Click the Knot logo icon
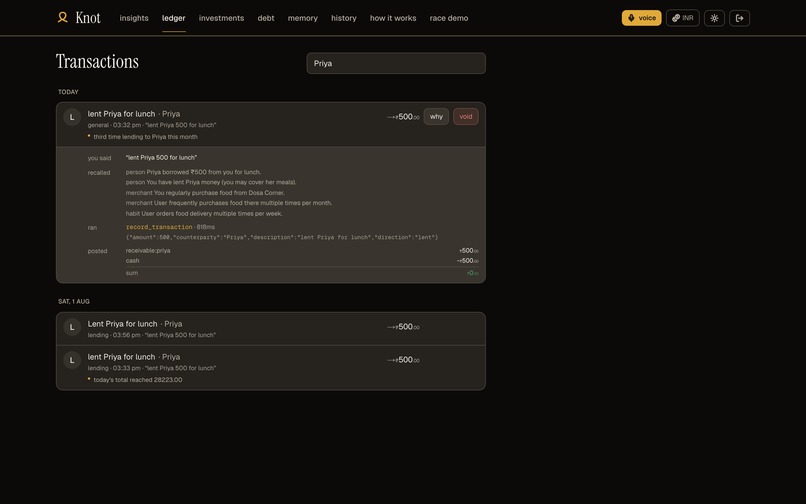Screen dimensions: 806x504 [63, 17]
